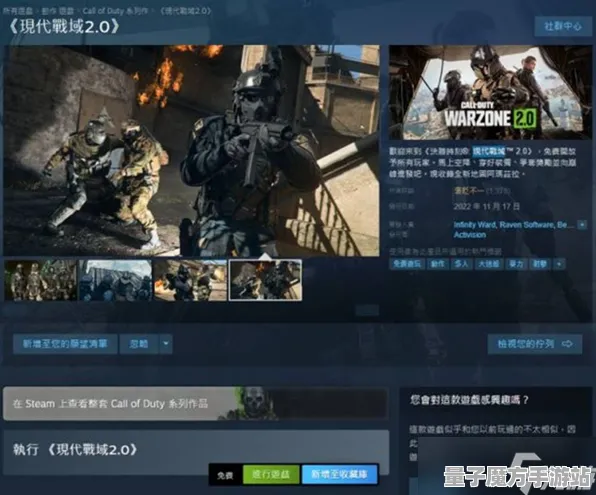Open the Activision publisher link
The image size is (596, 495).
(x=470, y=235)
